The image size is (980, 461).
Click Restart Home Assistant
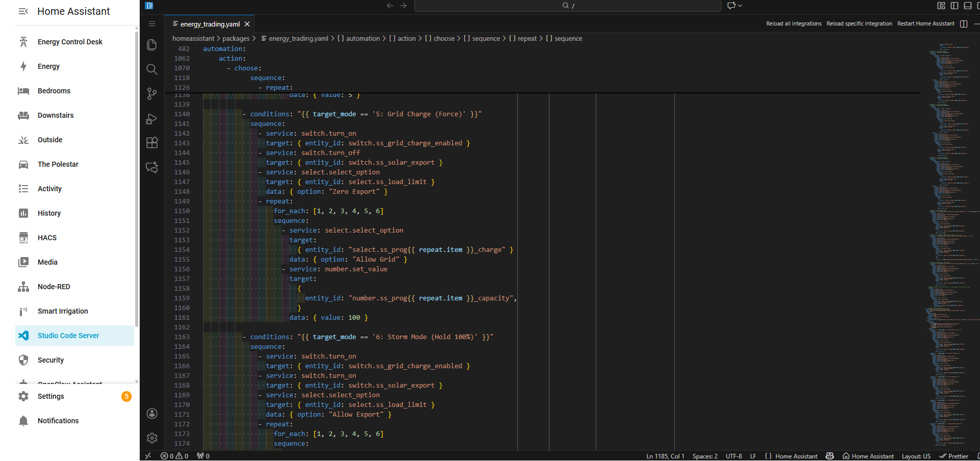[x=925, y=24]
